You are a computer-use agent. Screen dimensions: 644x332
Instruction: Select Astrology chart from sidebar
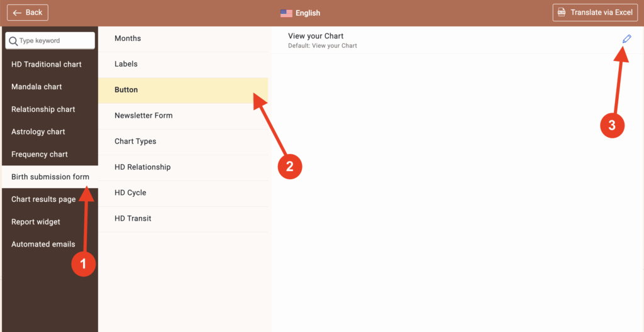coord(38,132)
